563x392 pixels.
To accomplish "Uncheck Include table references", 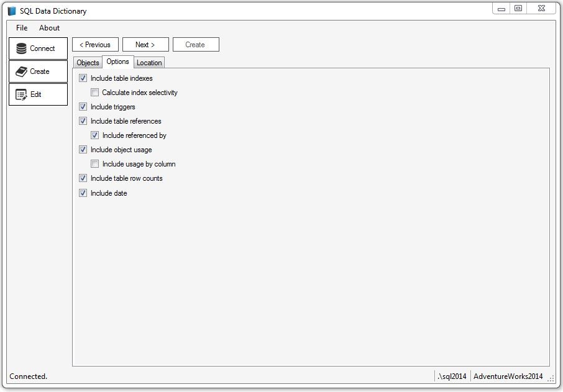I will click(83, 121).
